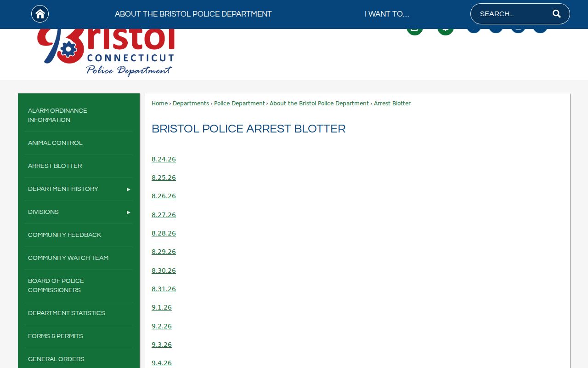Open the 8.27.26 arrest blotter
Image resolution: width=588 pixels, height=368 pixels.
click(x=164, y=215)
